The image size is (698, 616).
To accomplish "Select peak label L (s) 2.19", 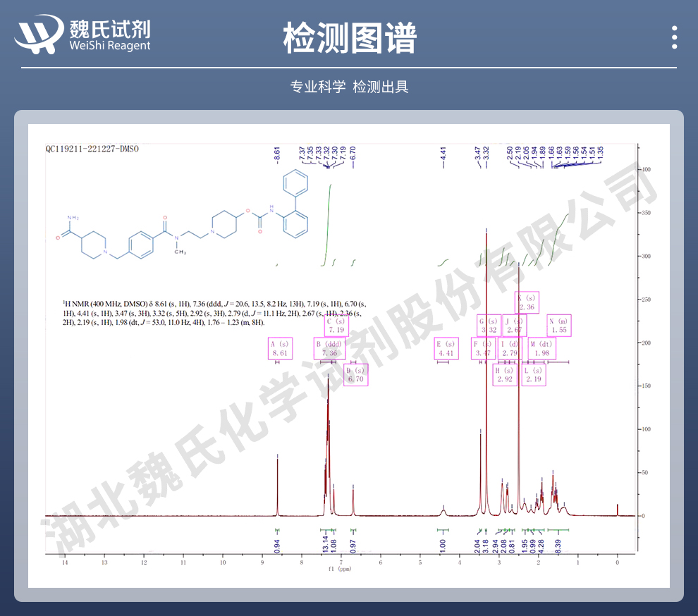I will (x=533, y=375).
